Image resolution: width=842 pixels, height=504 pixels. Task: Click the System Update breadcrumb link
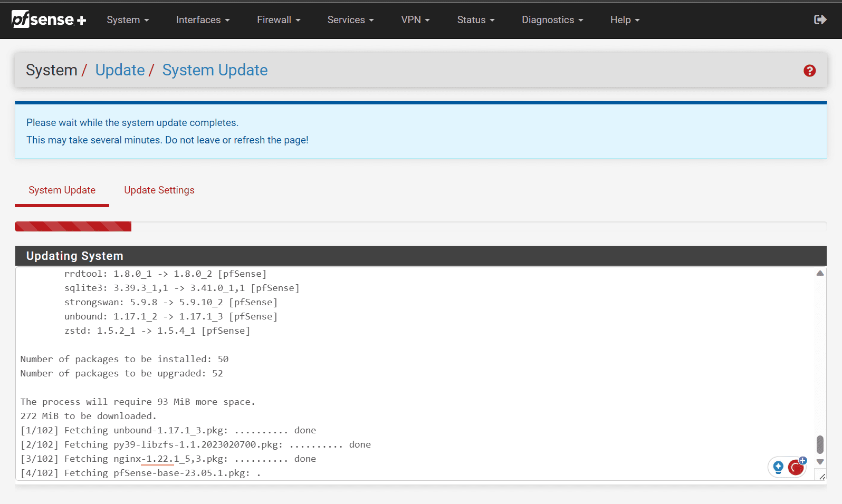[215, 70]
